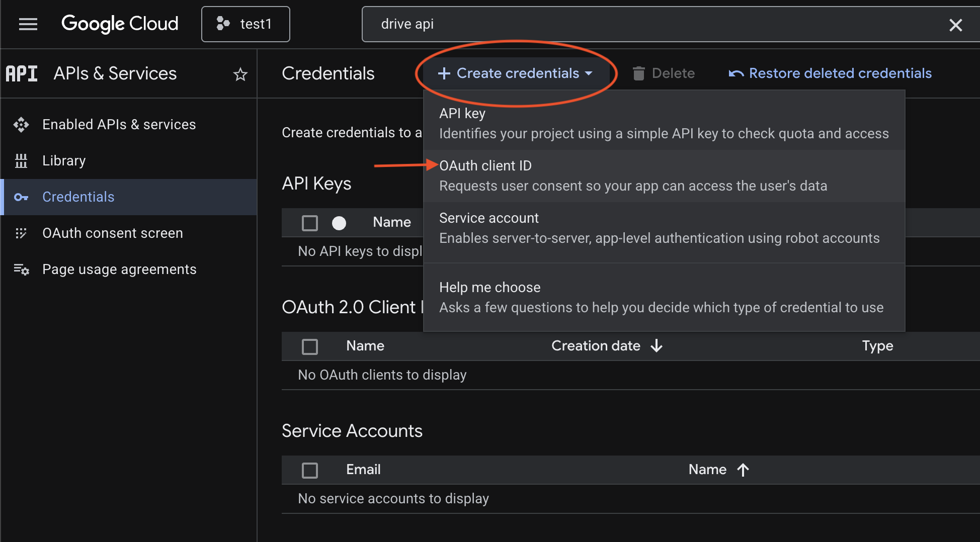The width and height of the screenshot is (980, 542).
Task: Open the main navigation hamburger menu
Action: [x=28, y=24]
